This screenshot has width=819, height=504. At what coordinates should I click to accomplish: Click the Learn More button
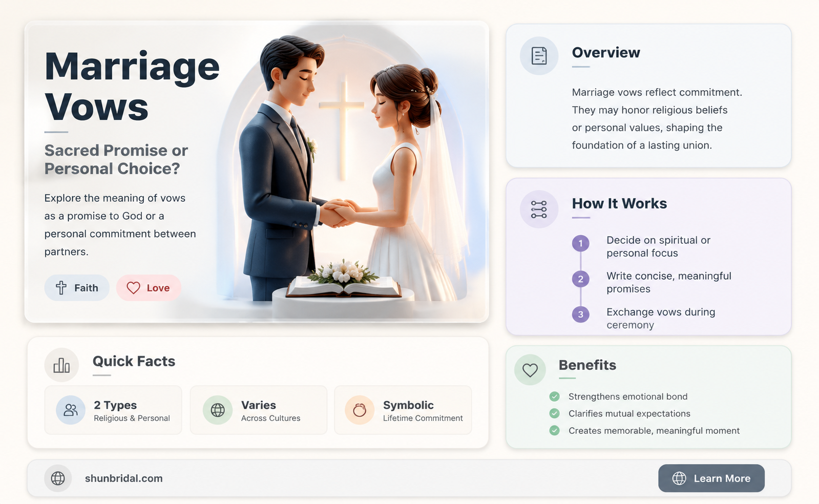click(711, 478)
